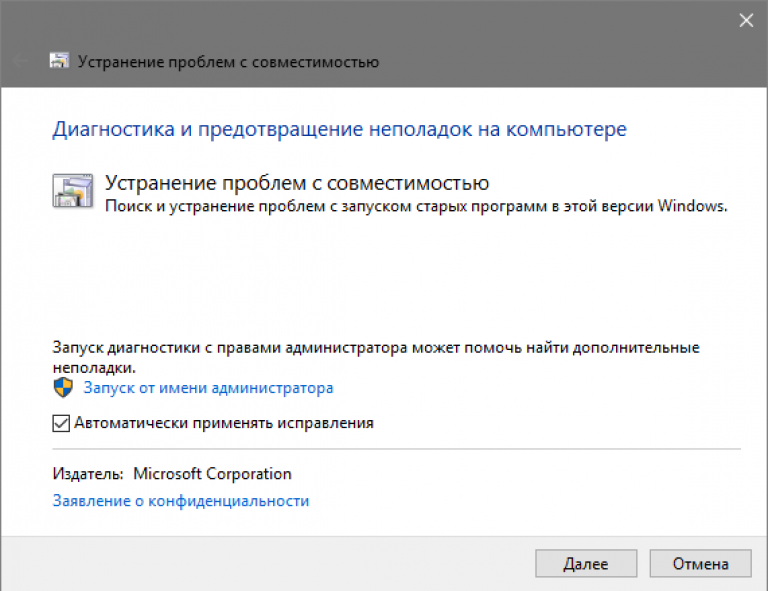Toggle "Автоматически применять исправления" checkbox
The height and width of the screenshot is (591, 768).
click(x=61, y=423)
